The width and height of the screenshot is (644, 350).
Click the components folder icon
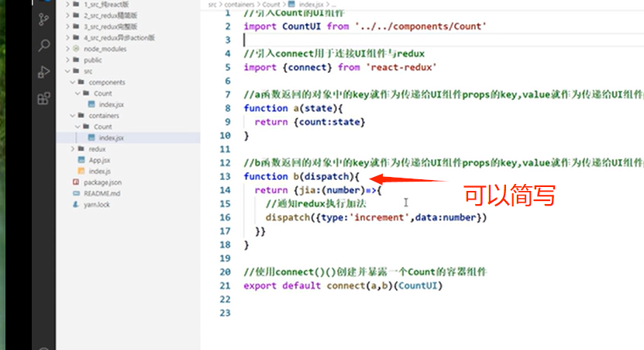point(81,81)
